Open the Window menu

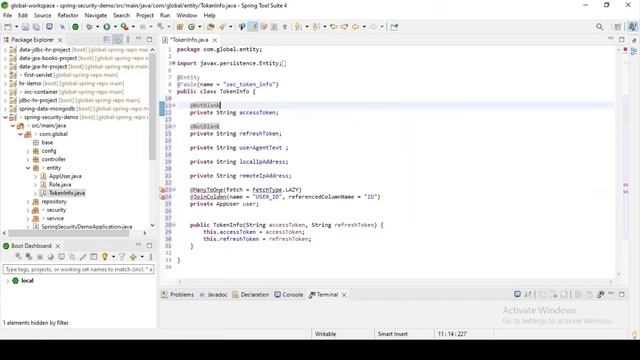click(187, 16)
